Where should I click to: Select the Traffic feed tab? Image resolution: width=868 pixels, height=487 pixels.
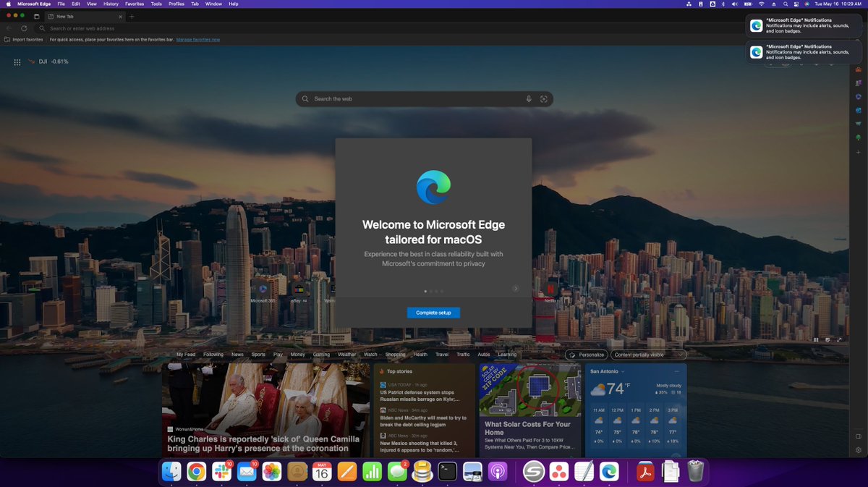coord(463,355)
